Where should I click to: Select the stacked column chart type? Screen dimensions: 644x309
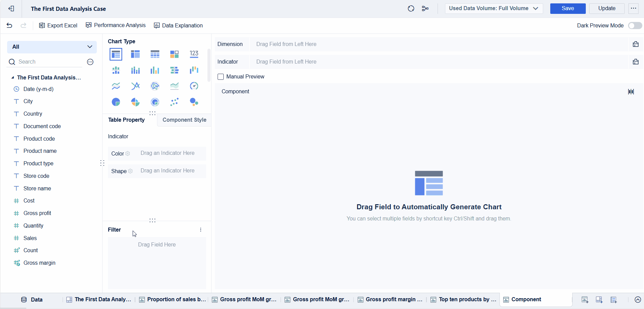point(135,70)
